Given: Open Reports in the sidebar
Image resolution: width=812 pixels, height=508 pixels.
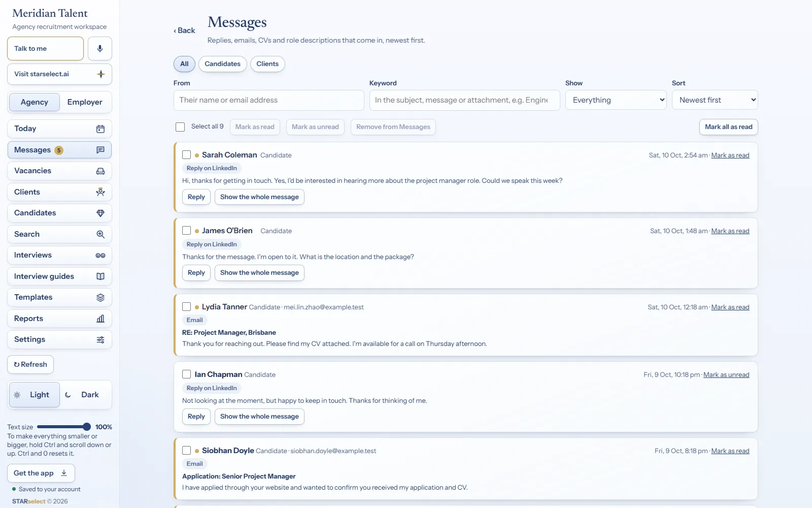Looking at the screenshot, I should [59, 319].
